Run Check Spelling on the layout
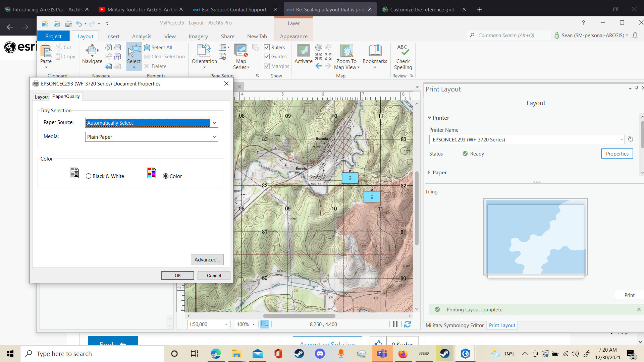Screen dimensions: 644x362 click(x=402, y=56)
